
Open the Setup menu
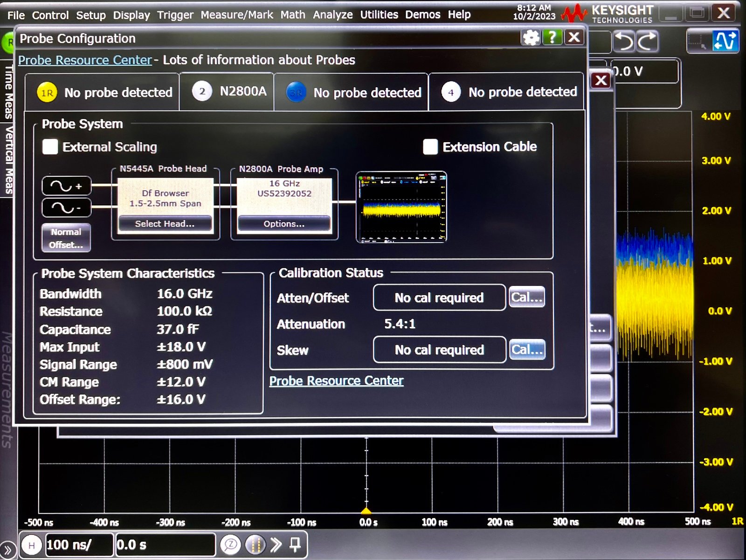[x=91, y=15]
